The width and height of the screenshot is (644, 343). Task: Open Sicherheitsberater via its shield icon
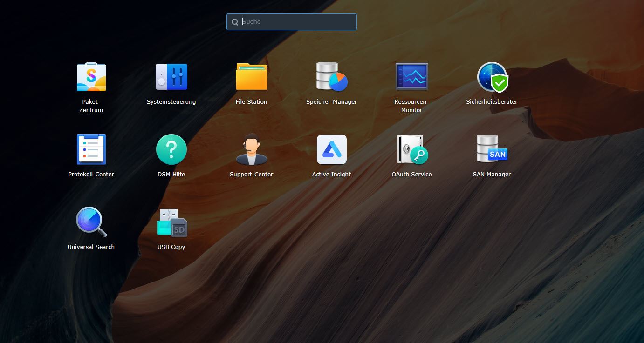(x=492, y=77)
